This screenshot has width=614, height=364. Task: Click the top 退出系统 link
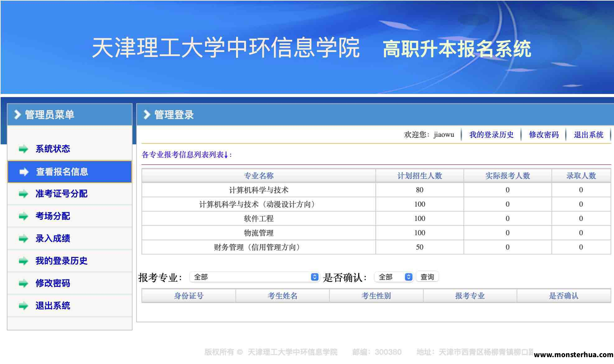pos(588,135)
